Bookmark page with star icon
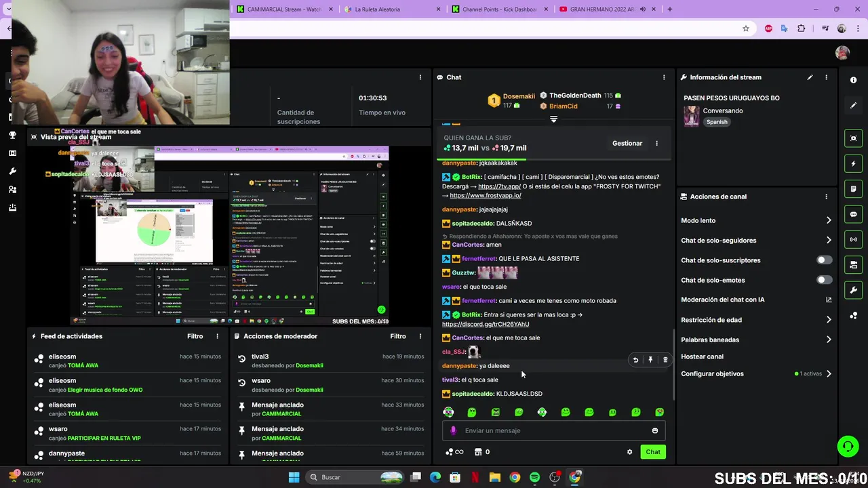This screenshot has height=488, width=868. (x=746, y=28)
